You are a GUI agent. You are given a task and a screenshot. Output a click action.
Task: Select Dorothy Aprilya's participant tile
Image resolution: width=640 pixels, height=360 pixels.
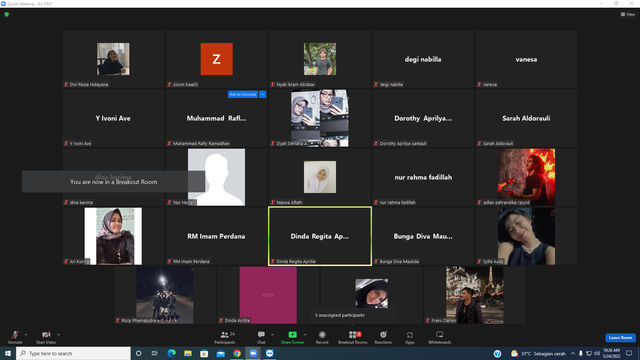pyautogui.click(x=423, y=118)
